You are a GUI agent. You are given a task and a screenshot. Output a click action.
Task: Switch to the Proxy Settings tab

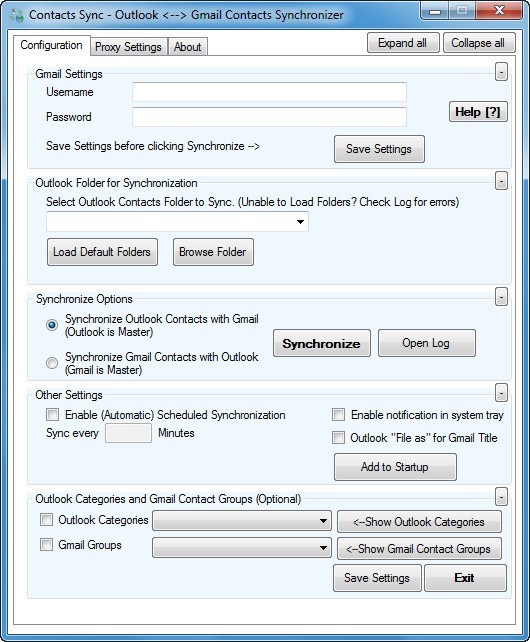128,47
